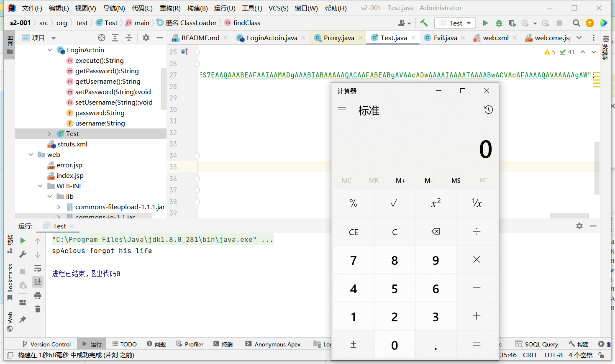Open editor tabs overflow three-dot menu
615x364 pixels.
(x=594, y=38)
